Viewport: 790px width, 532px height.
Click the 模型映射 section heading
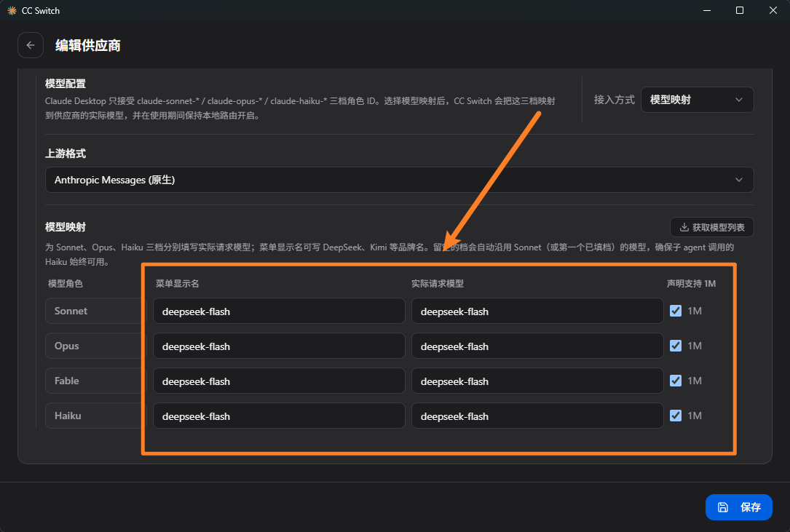point(66,227)
